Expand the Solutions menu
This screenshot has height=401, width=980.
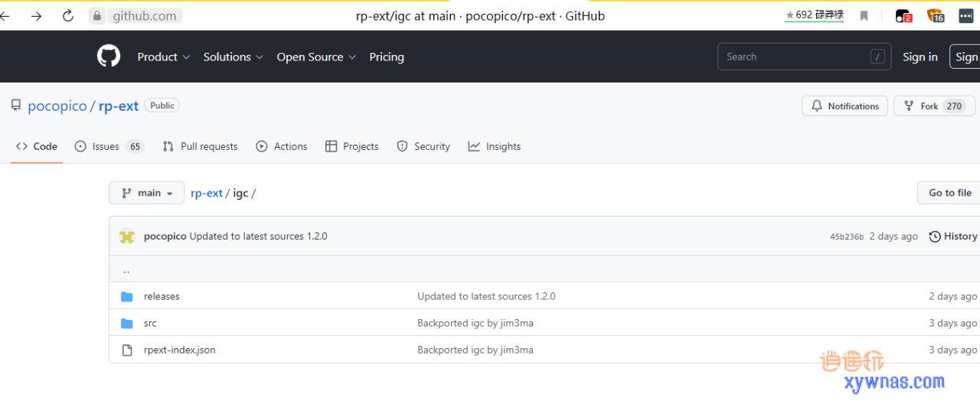[233, 57]
